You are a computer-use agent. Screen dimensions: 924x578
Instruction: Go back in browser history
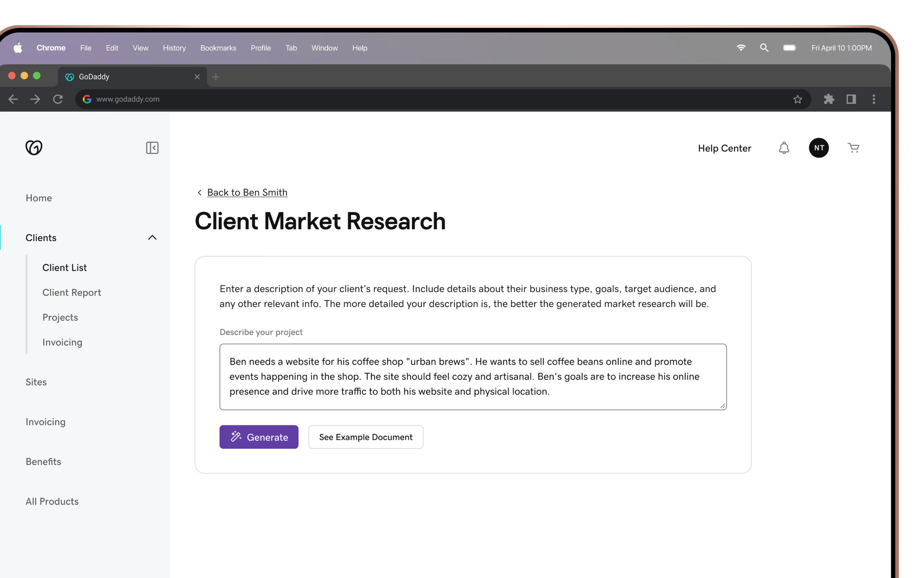point(13,99)
